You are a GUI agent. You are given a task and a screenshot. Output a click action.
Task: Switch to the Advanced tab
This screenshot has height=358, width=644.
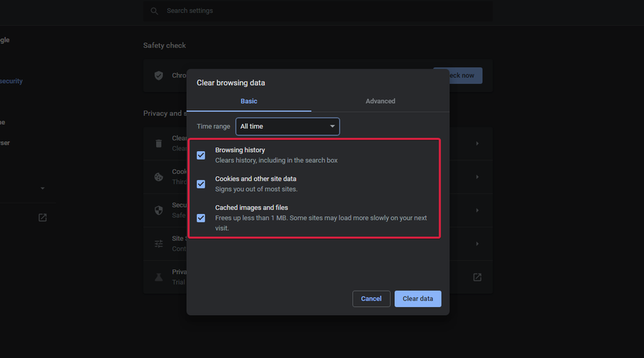click(x=380, y=101)
